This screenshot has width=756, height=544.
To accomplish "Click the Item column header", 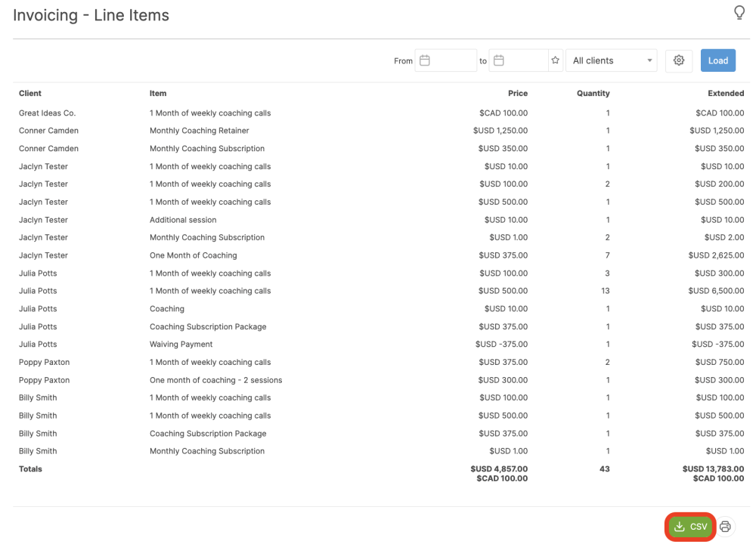I will [158, 93].
